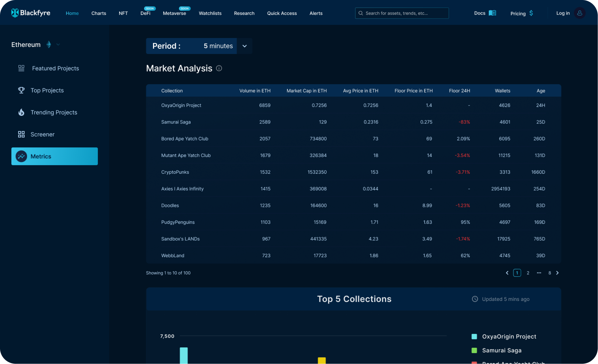Image resolution: width=598 pixels, height=364 pixels.
Task: Click the Pricing dollar icon
Action: pos(531,13)
